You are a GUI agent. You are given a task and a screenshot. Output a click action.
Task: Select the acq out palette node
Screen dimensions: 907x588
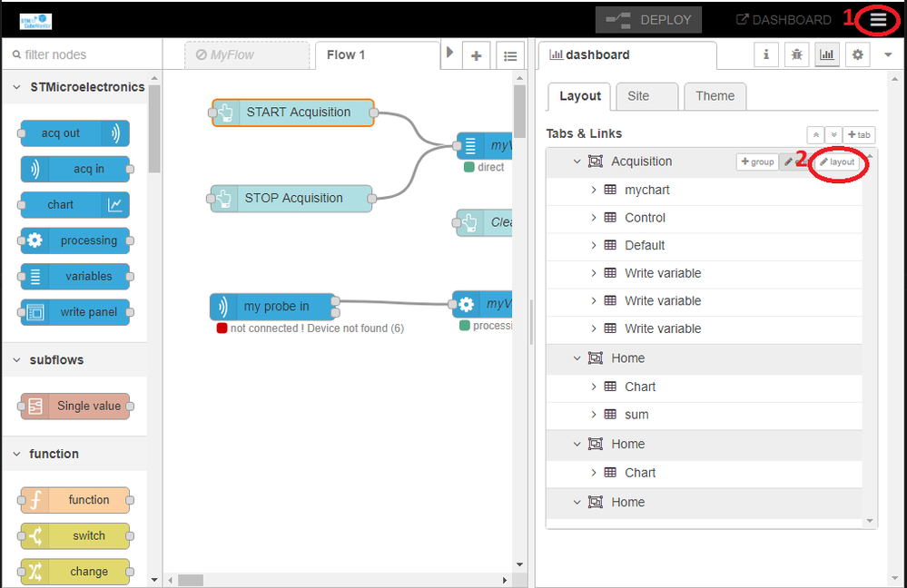click(x=74, y=133)
